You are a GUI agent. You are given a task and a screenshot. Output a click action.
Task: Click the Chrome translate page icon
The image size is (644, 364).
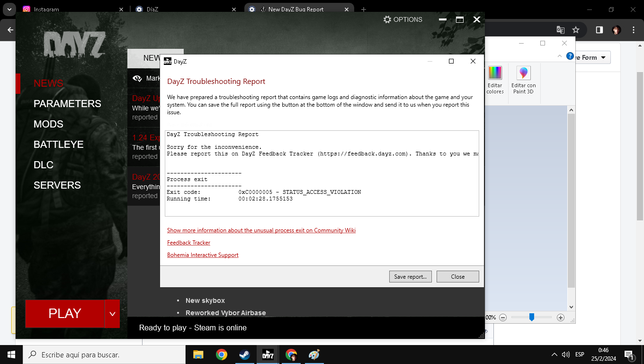pos(561,30)
